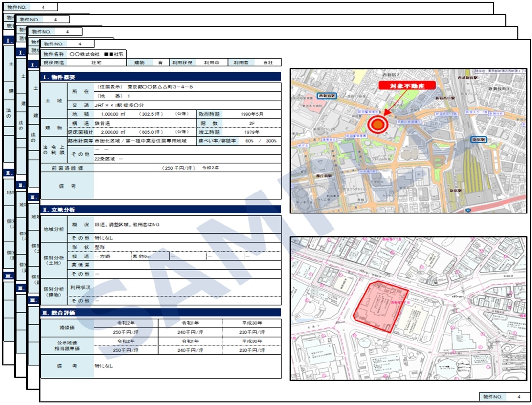Click the 特になし text in the bottom 備考 row
532x405 pixels.
104,366
